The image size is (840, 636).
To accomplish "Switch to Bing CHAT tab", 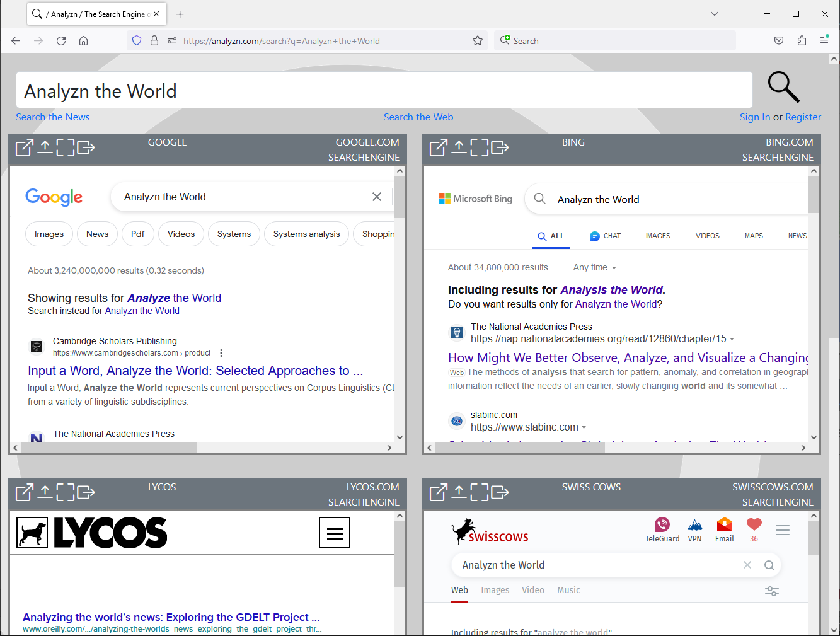I will [x=605, y=236].
